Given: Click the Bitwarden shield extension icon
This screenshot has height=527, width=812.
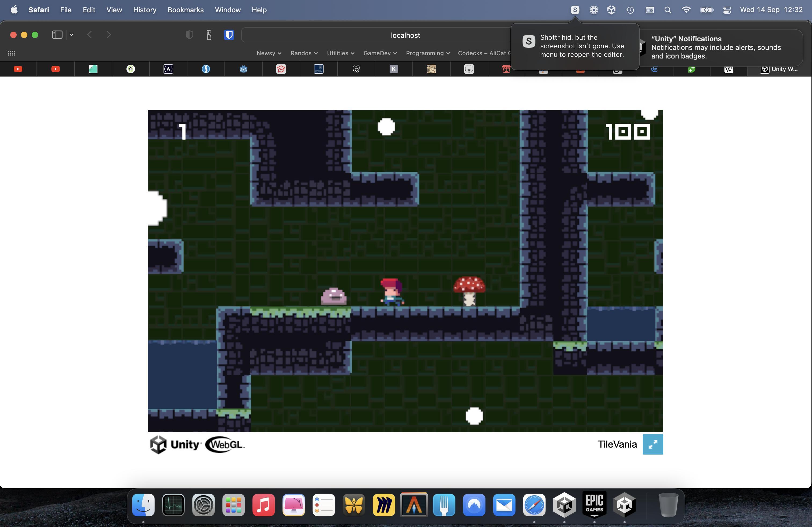Looking at the screenshot, I should (229, 35).
